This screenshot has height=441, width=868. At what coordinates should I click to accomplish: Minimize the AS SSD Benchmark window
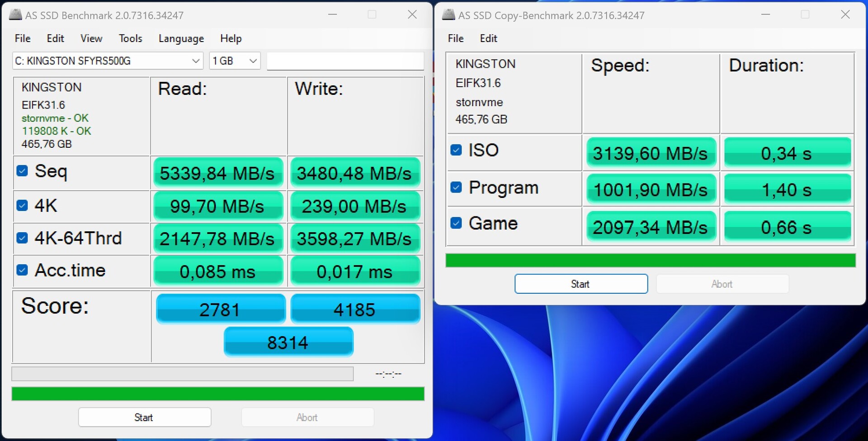(x=333, y=14)
